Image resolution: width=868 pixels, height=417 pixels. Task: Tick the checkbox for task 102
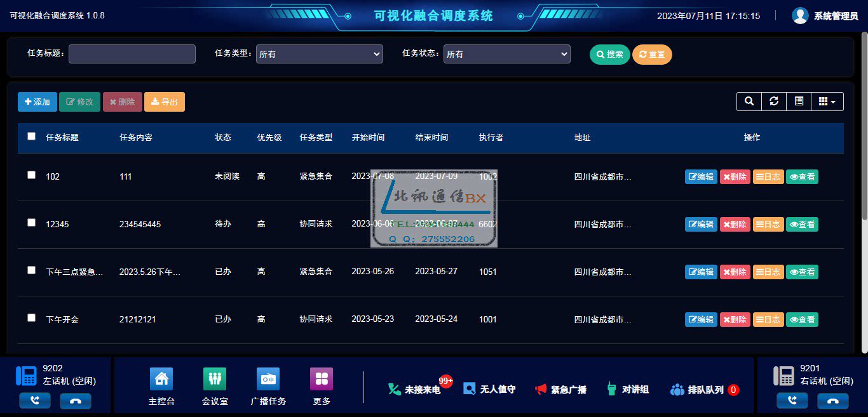coord(32,175)
